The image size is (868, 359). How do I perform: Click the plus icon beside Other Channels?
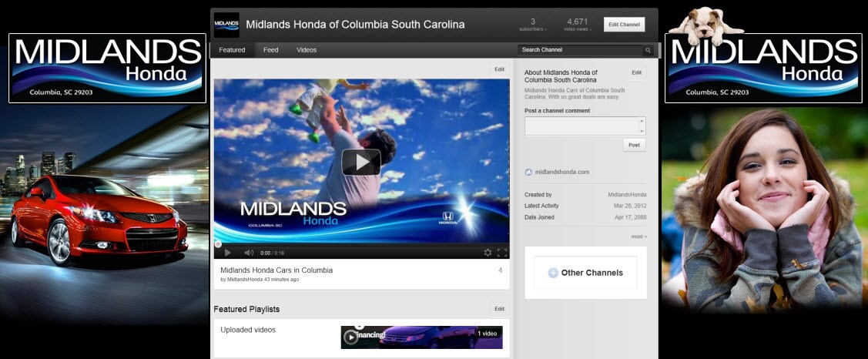click(553, 273)
